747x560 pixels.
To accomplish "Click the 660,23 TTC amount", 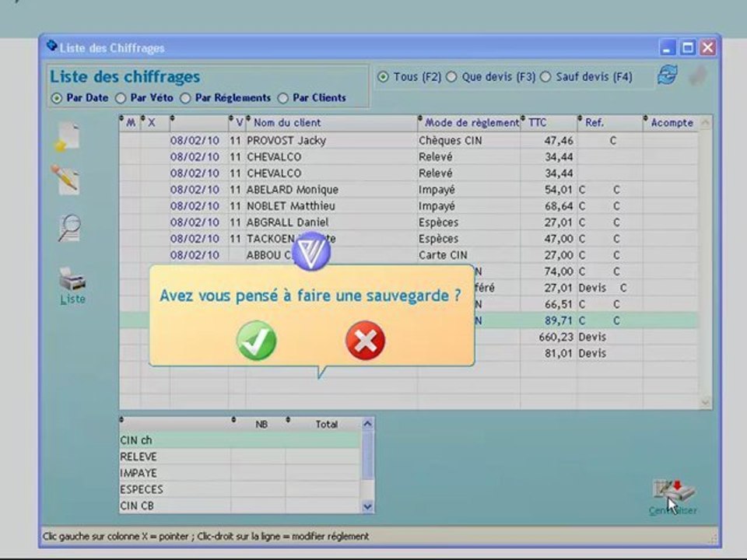I will [x=556, y=337].
